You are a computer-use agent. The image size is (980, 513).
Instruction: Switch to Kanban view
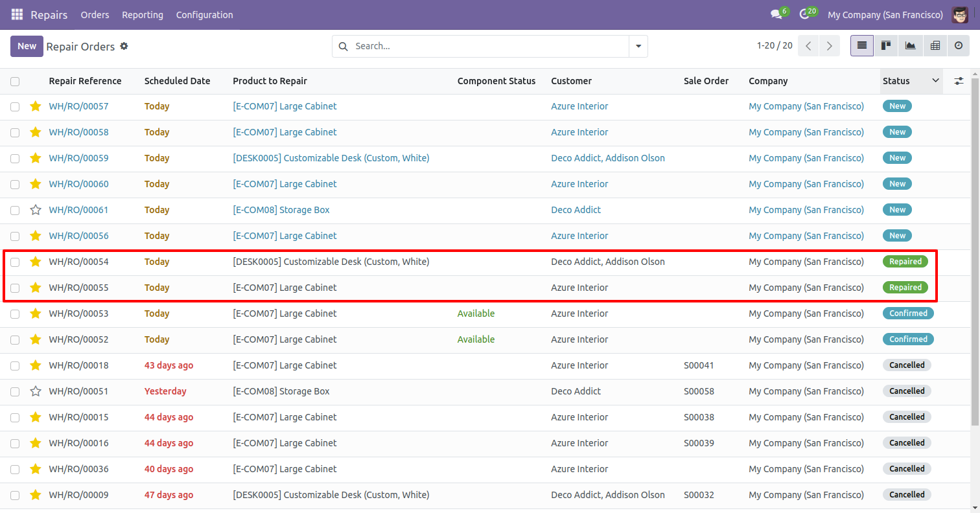885,46
